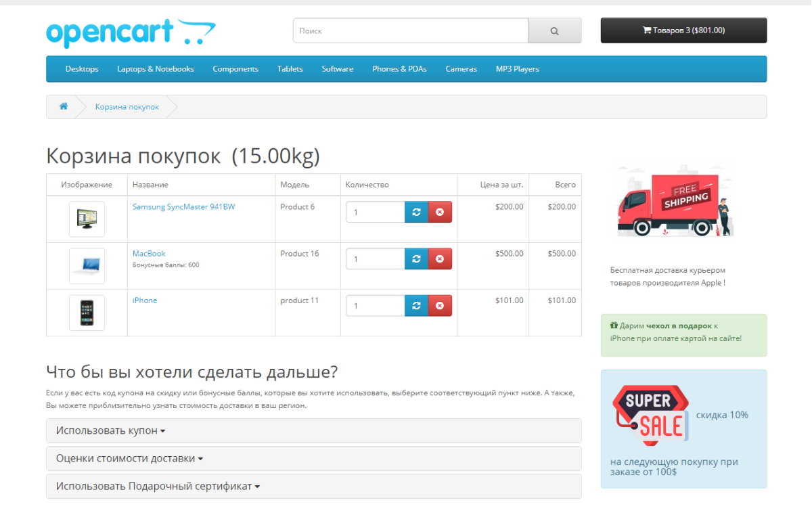Go to Tablets category
Viewport: 812px width, 515px height.
(290, 69)
